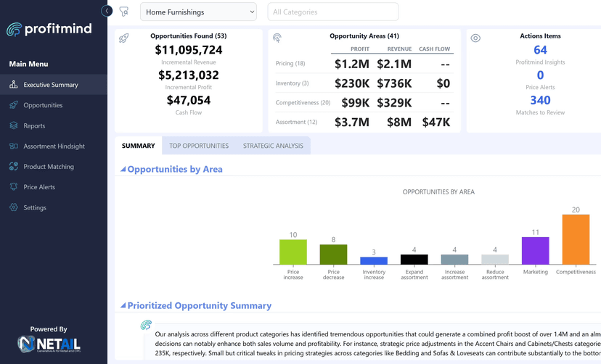Screen dimensions: 601x364
Task: Click the purple Marketing bar in chart
Action: [535, 251]
